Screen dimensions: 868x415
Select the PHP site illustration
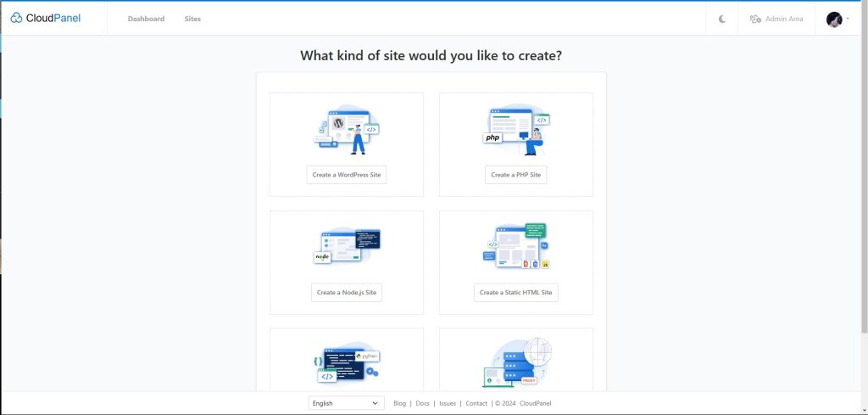[x=516, y=129]
